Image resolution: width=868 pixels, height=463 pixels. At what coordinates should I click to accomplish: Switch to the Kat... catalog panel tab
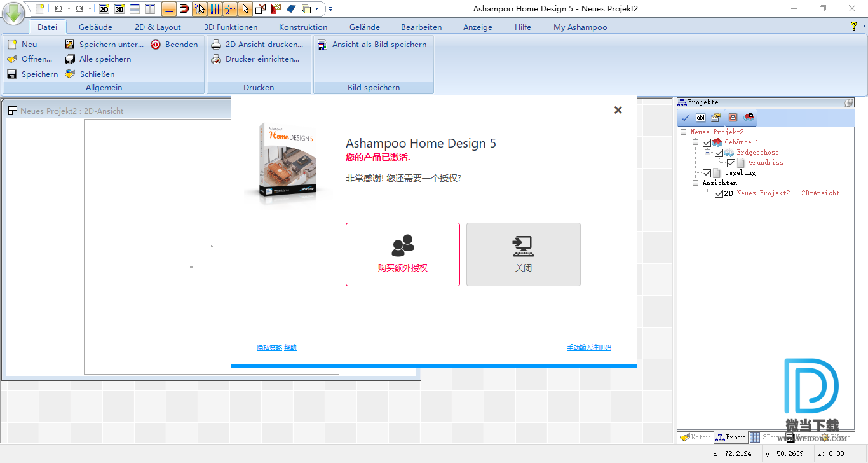point(695,437)
